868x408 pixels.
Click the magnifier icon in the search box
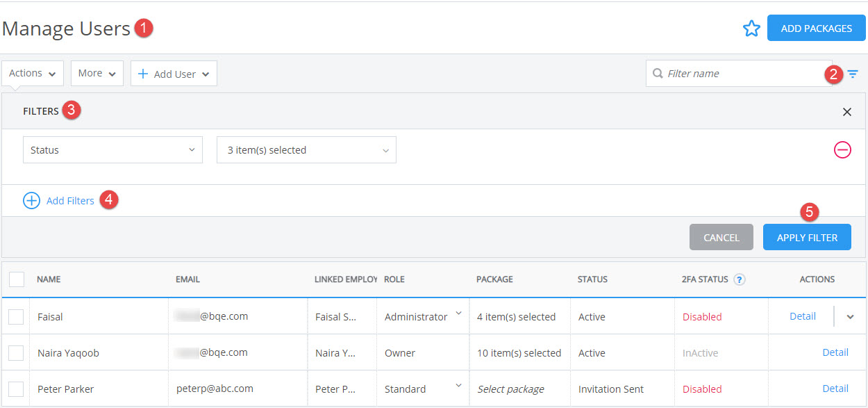click(657, 73)
